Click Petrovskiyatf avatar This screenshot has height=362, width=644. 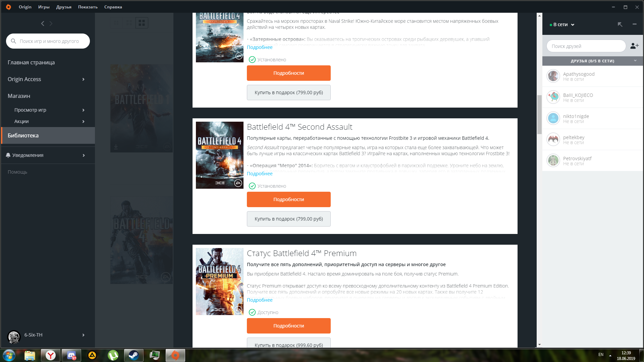tap(553, 161)
